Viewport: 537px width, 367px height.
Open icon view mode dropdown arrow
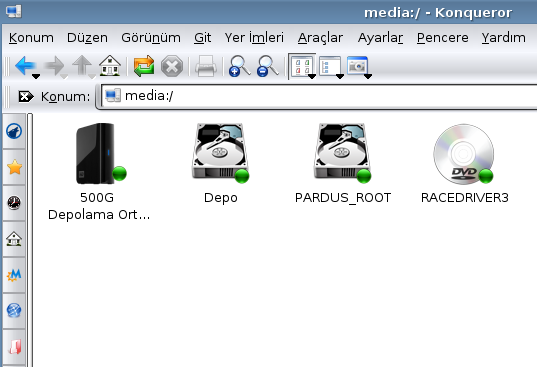pos(312,77)
